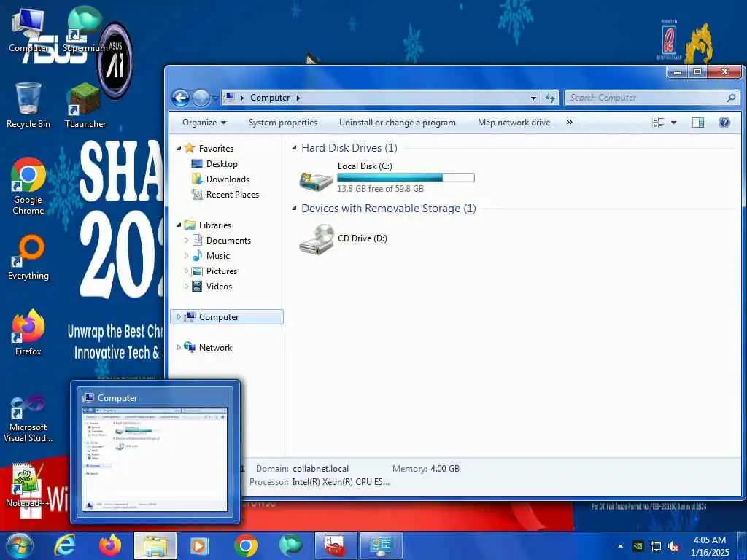This screenshot has width=747, height=560.
Task: Click Computer breadcrumb in address bar
Action: pos(270,98)
